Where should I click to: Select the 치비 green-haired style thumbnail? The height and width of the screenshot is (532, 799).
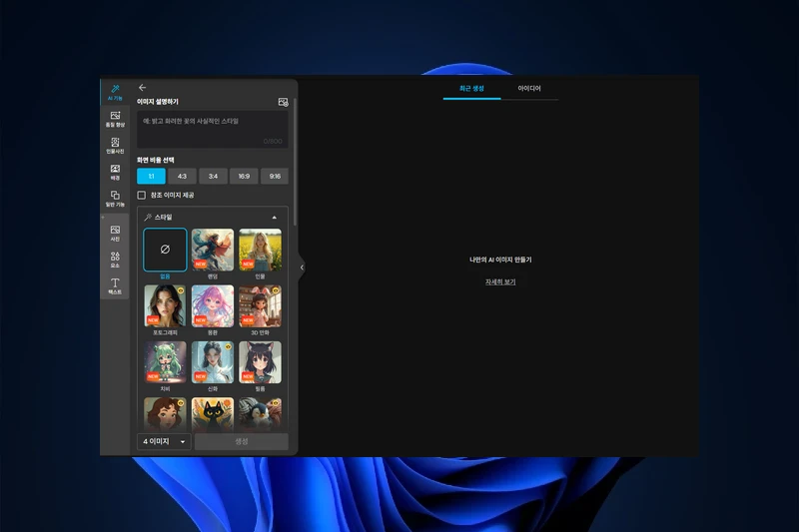coord(165,362)
